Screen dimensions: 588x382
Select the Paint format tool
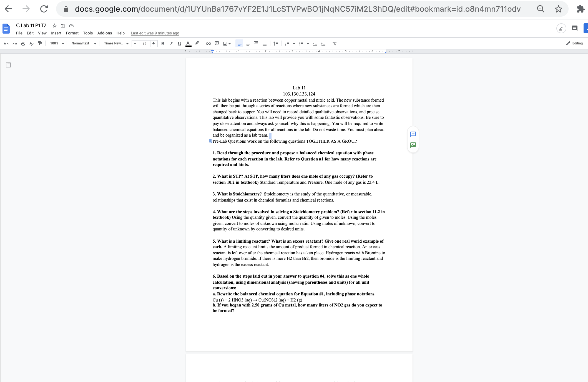pyautogui.click(x=40, y=43)
